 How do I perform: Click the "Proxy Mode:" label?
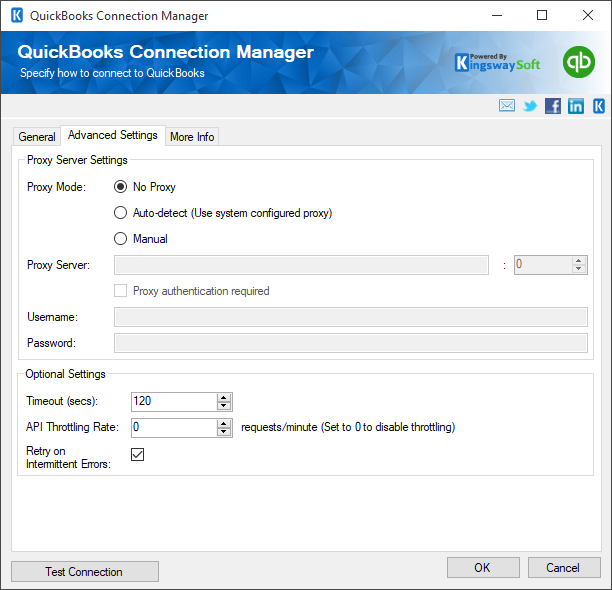56,187
